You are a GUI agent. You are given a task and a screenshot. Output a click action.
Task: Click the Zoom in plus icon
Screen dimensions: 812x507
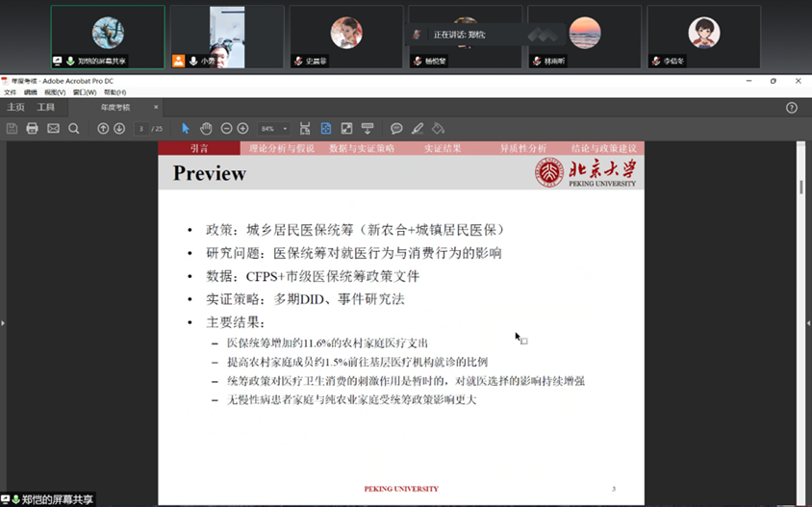242,128
